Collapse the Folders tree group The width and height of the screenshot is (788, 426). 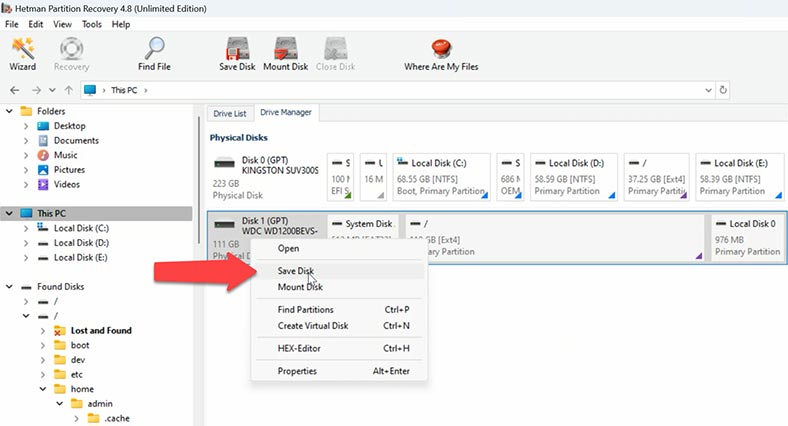pyautogui.click(x=9, y=111)
